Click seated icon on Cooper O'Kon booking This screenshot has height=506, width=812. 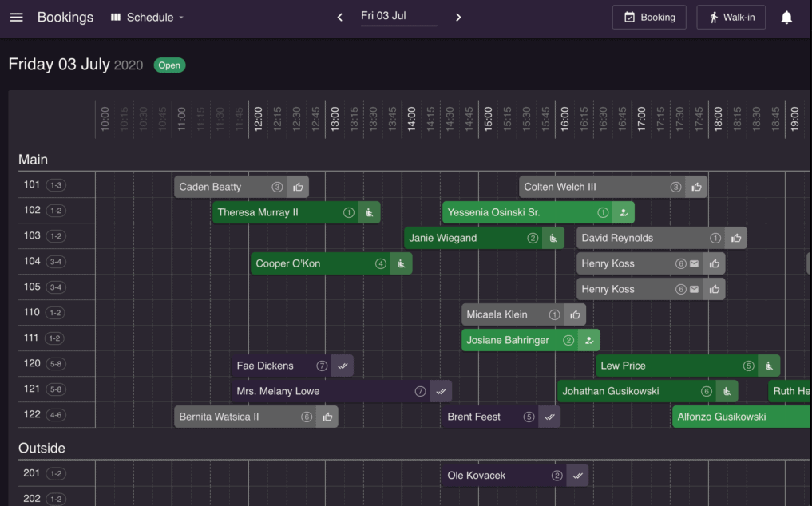click(x=402, y=263)
